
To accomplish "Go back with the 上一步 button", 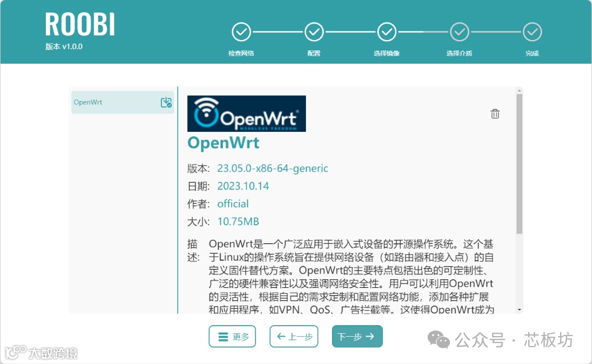I will tap(294, 336).
